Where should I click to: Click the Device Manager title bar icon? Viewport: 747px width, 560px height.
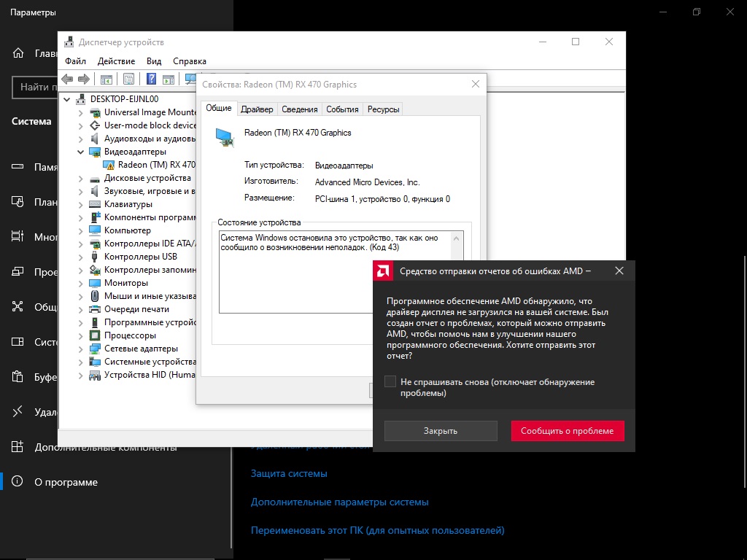pyautogui.click(x=69, y=42)
